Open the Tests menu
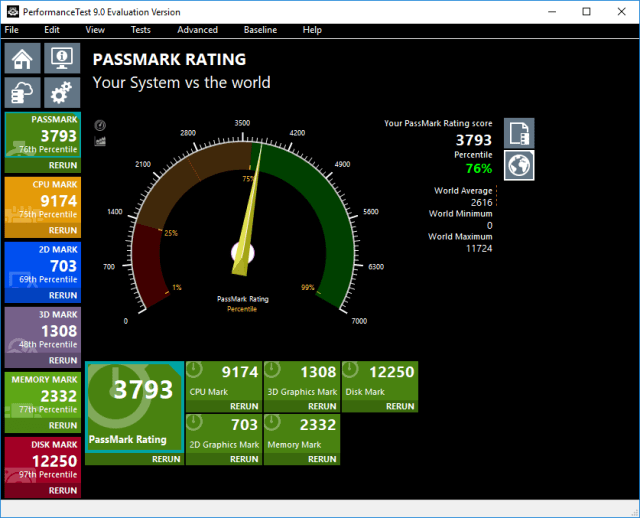The image size is (640, 518). pos(140,30)
